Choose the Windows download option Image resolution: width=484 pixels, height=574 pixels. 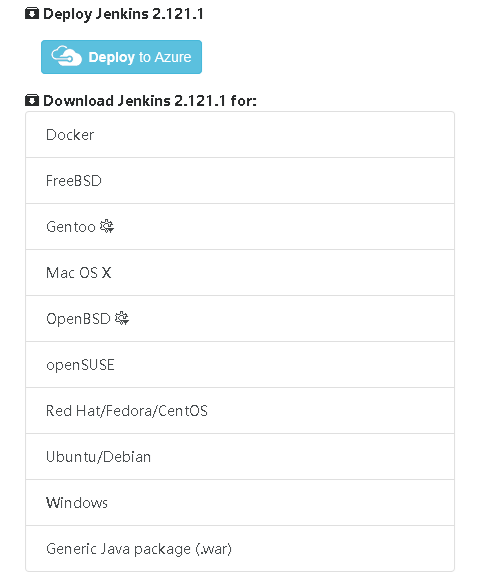(240, 503)
